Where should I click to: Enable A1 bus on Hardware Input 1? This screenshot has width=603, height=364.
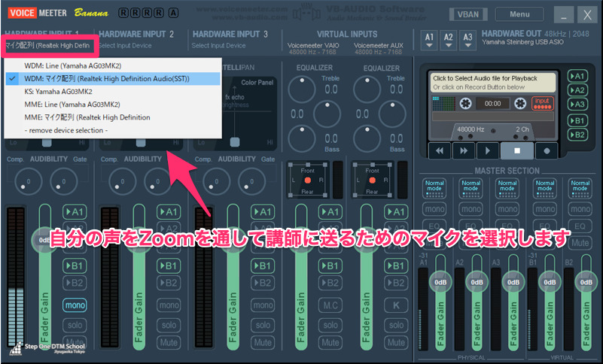(x=75, y=212)
